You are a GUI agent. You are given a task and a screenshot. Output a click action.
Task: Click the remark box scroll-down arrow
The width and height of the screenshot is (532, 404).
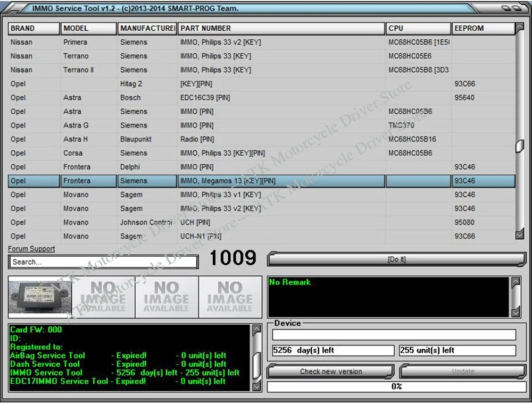point(516,312)
